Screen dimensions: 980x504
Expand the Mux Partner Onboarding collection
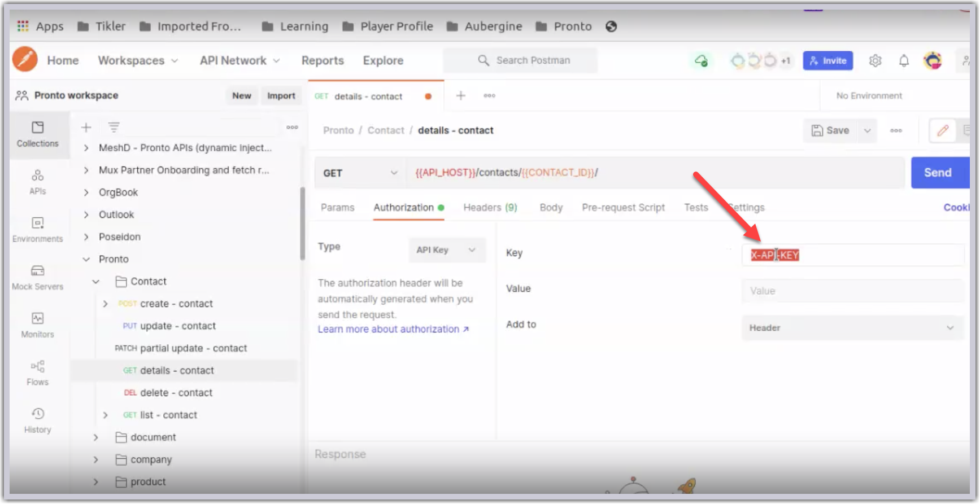[86, 170]
